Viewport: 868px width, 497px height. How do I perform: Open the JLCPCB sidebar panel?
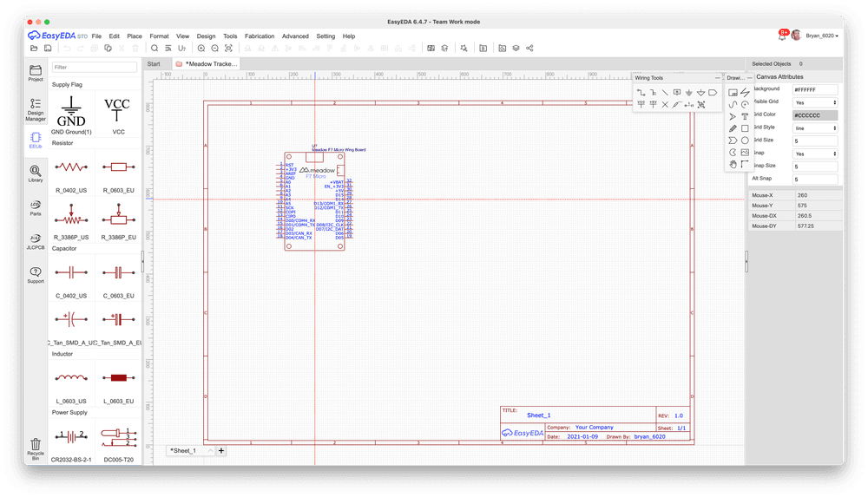(x=36, y=241)
